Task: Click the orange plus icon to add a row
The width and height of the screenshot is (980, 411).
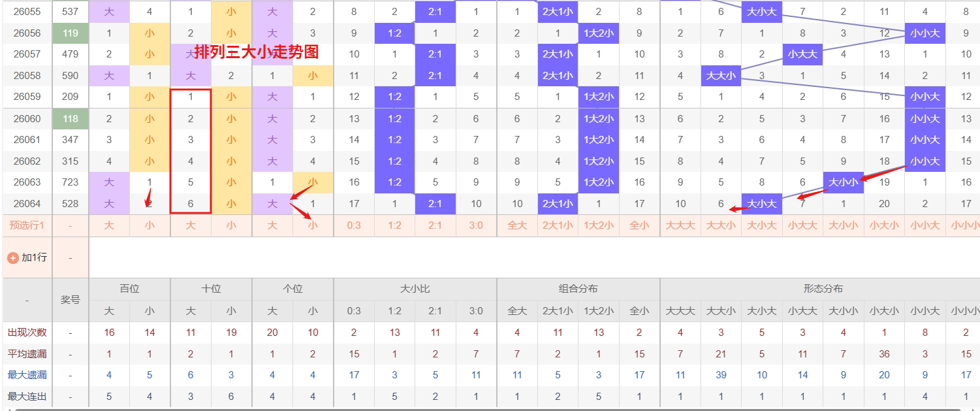Action: pos(13,257)
